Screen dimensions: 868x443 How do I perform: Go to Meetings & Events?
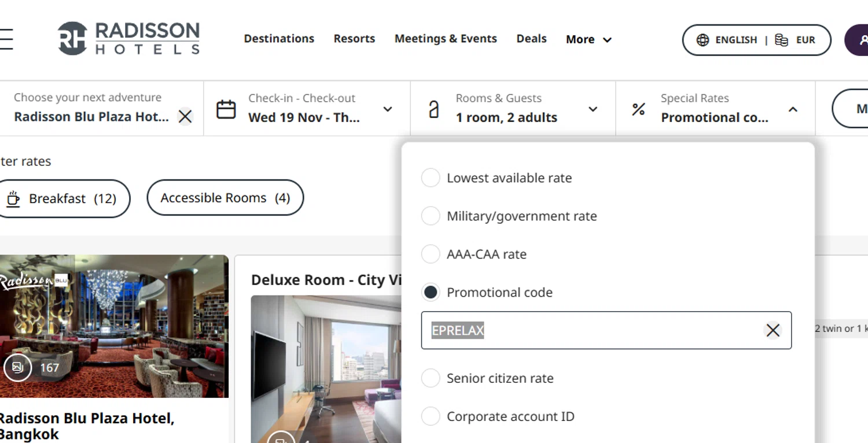(x=446, y=39)
